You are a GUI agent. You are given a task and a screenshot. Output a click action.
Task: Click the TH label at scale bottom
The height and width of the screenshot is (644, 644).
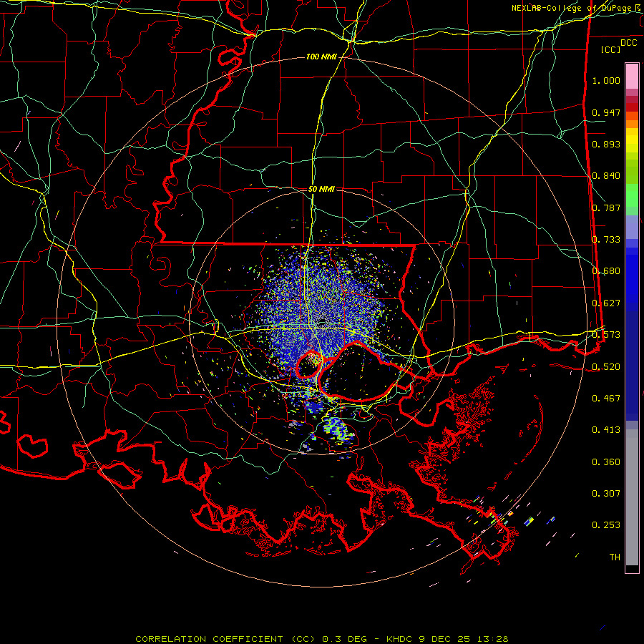[x=615, y=557]
